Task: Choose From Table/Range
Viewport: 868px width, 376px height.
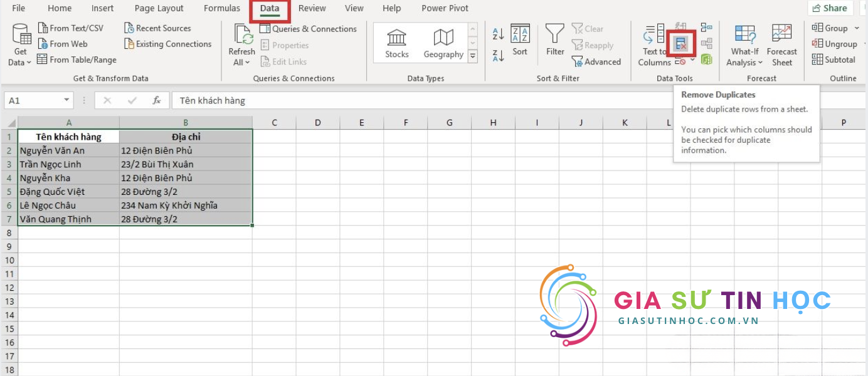Action: click(77, 60)
